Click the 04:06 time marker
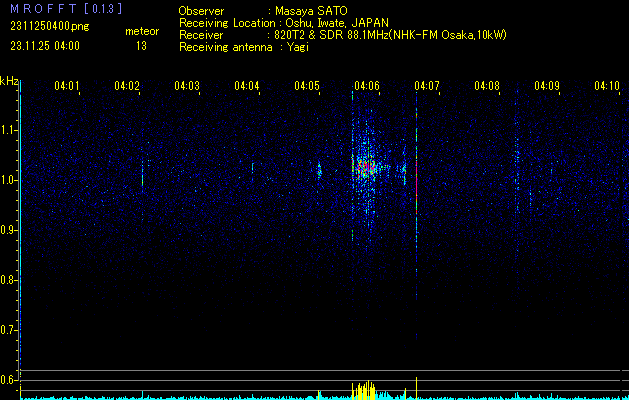This screenshot has width=629, height=400. tap(367, 86)
